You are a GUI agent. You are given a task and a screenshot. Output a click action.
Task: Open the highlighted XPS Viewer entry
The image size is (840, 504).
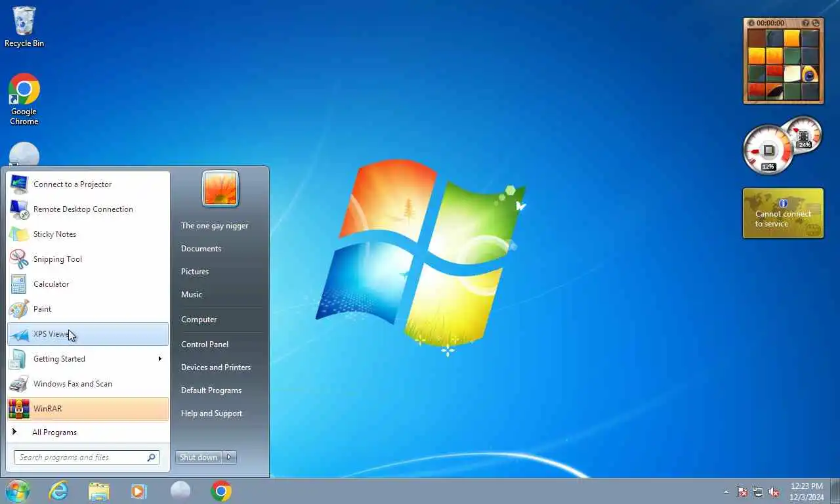click(88, 334)
